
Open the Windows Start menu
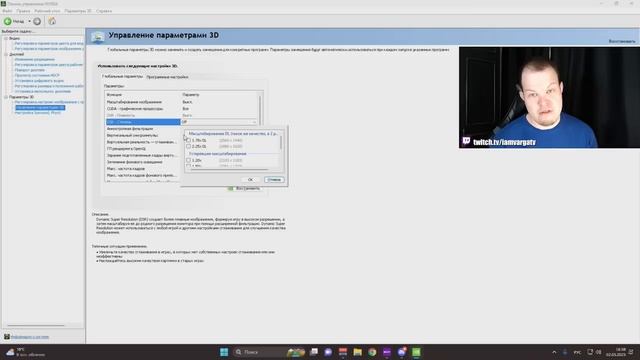pos(224,352)
